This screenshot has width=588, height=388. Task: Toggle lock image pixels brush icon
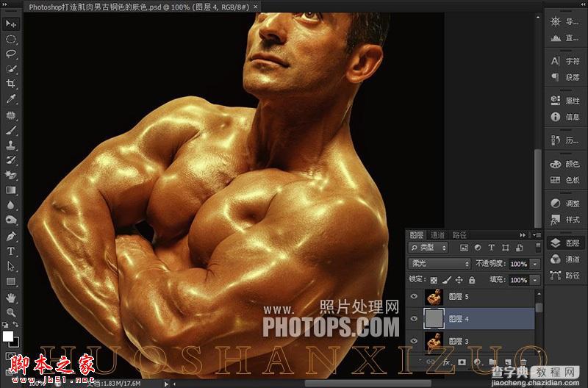pos(446,280)
